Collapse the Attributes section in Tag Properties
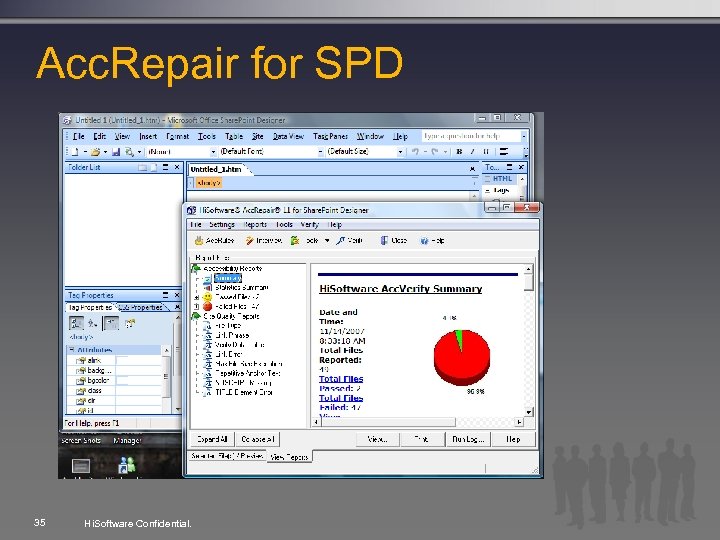The height and width of the screenshot is (540, 720). pos(72,350)
